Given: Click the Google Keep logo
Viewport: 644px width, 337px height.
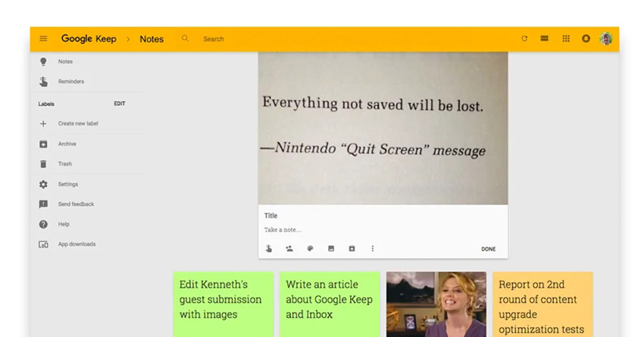Looking at the screenshot, I should click(89, 39).
